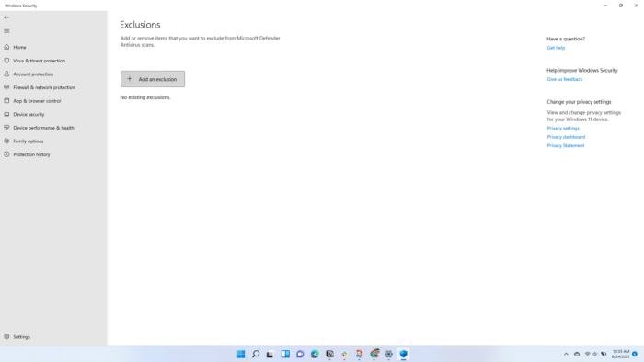
Task: Click the volume speaker tray icon
Action: (x=594, y=355)
